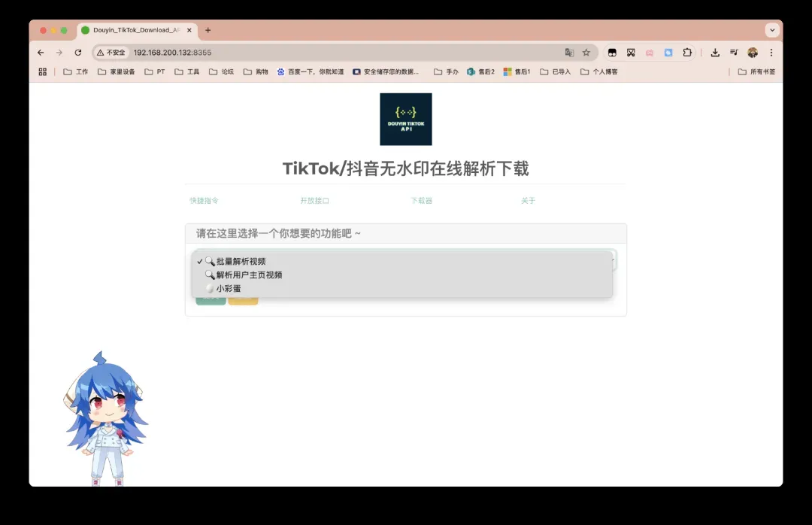Bookmark this page with the star icon
The width and height of the screenshot is (812, 525).
point(586,53)
